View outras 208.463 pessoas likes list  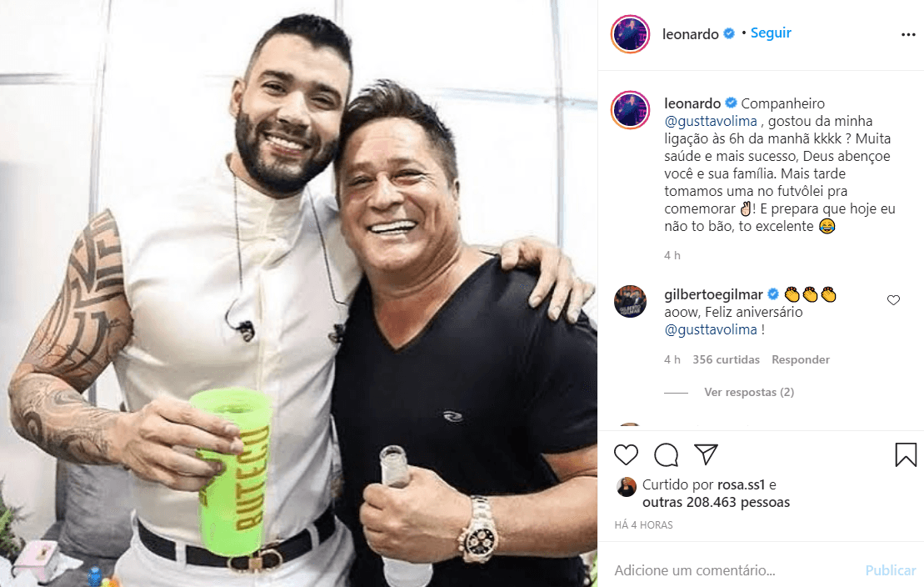point(716,503)
